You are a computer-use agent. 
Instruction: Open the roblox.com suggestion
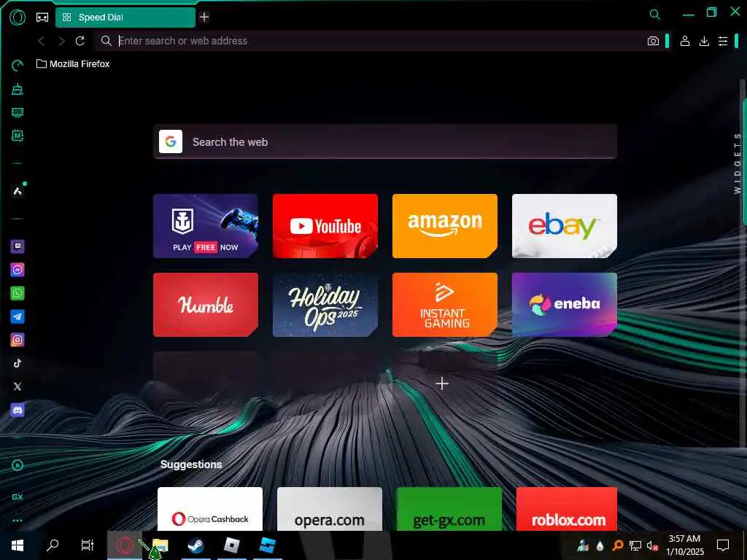pos(567,508)
